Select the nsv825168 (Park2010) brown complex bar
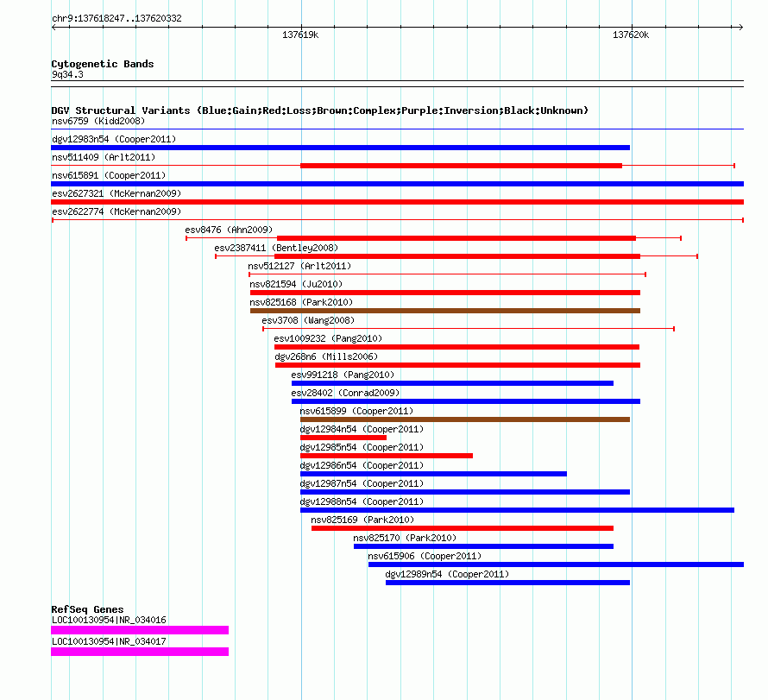 tap(445, 311)
